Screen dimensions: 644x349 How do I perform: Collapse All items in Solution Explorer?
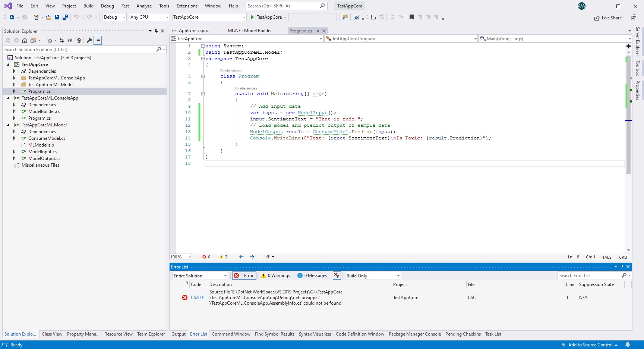coord(70,40)
